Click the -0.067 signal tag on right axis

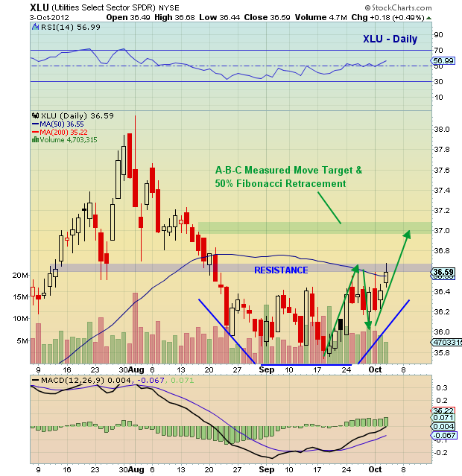(443, 435)
